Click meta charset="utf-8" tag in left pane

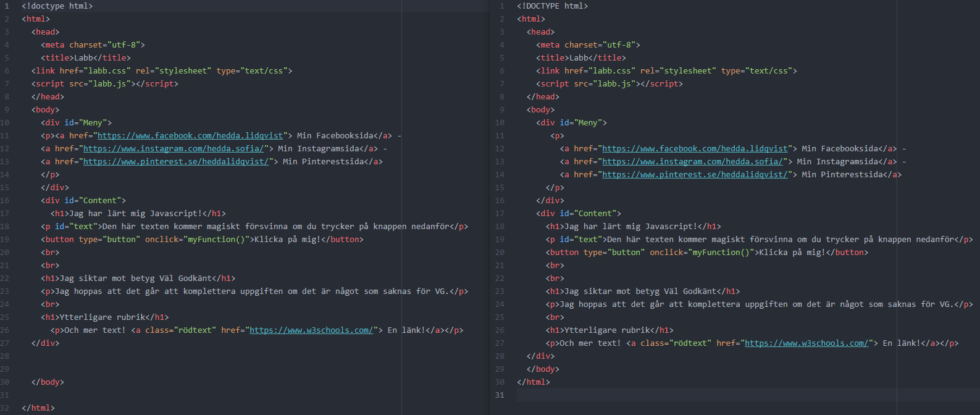point(93,45)
